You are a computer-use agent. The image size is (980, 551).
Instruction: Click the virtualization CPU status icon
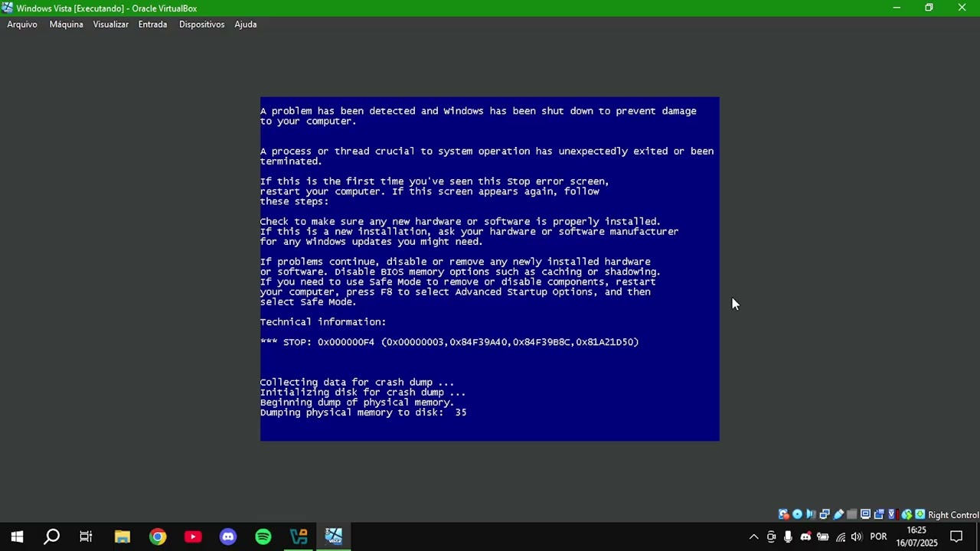(x=892, y=514)
